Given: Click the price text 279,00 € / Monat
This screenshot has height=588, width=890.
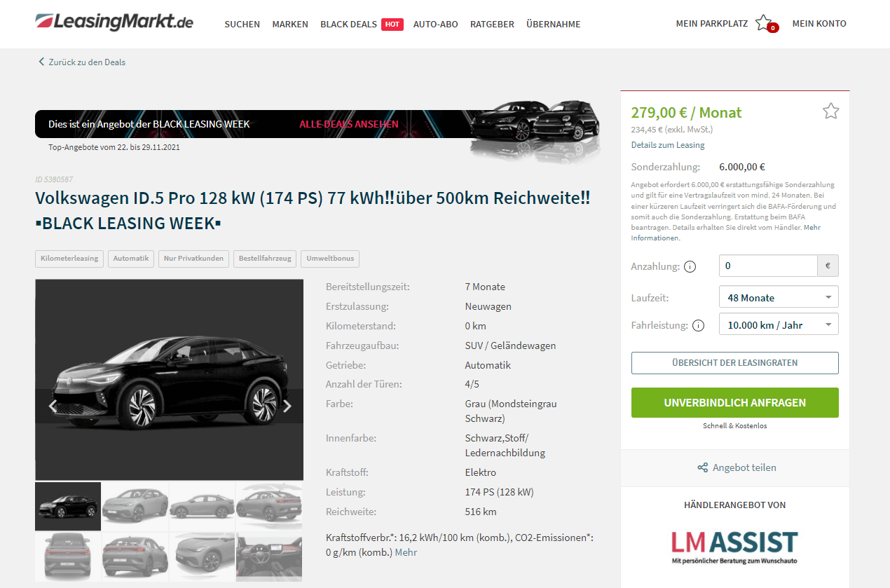Looking at the screenshot, I should tap(686, 112).
